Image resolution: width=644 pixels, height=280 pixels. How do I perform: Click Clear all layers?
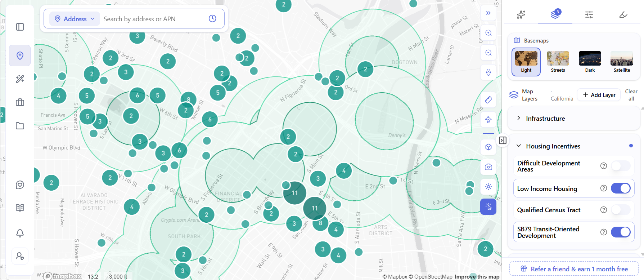click(631, 95)
